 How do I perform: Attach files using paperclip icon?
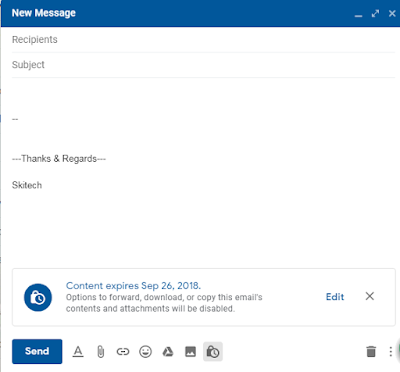(100, 352)
